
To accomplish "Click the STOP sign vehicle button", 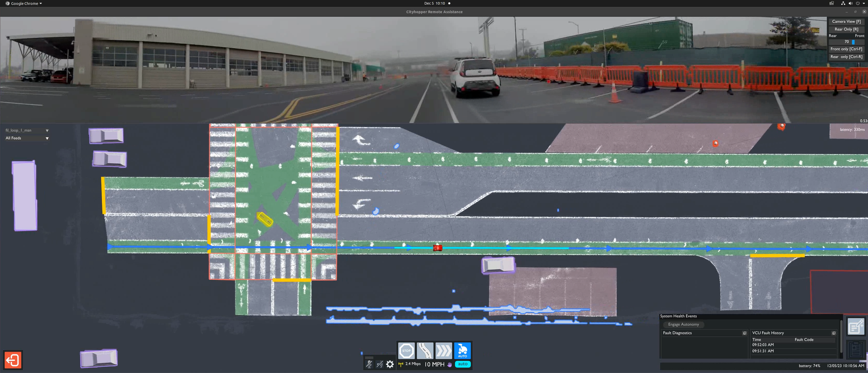I will point(406,350).
